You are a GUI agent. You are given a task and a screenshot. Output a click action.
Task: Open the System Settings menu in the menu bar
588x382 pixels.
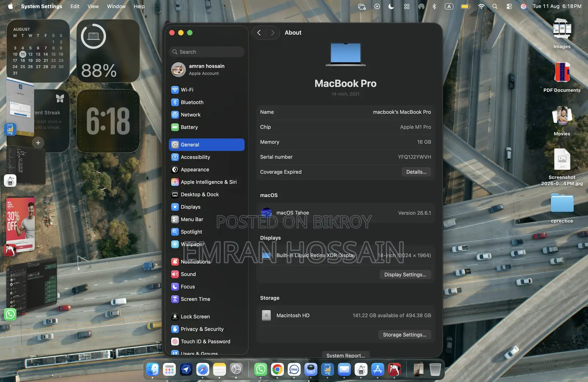tap(42, 6)
